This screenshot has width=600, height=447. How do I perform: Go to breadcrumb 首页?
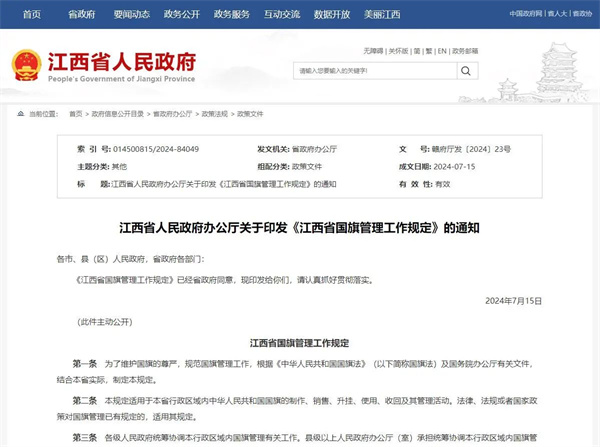point(76,114)
